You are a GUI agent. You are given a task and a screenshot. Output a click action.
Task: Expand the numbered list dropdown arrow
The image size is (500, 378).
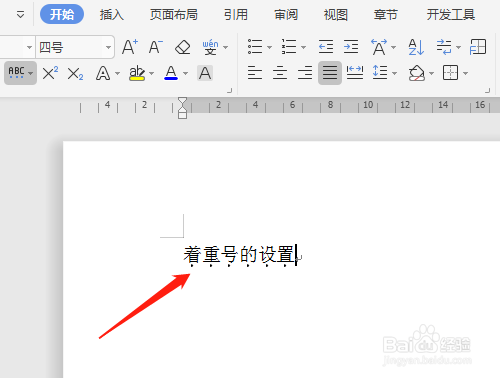303,47
